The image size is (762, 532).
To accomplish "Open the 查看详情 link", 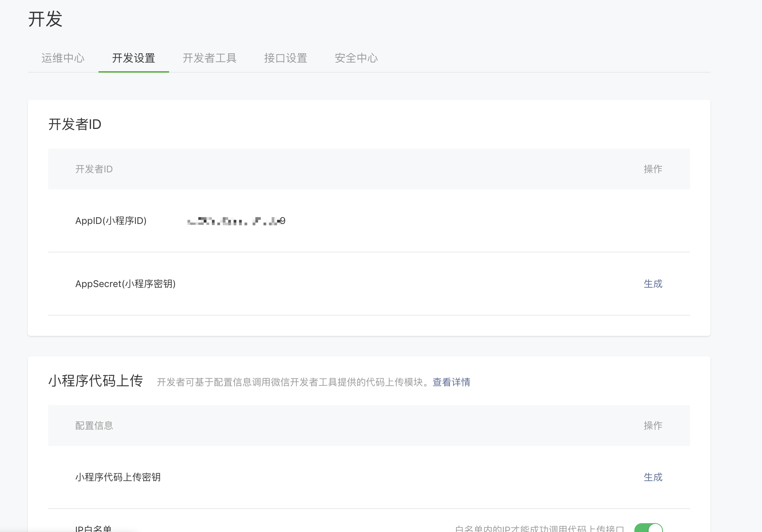I will point(451,382).
